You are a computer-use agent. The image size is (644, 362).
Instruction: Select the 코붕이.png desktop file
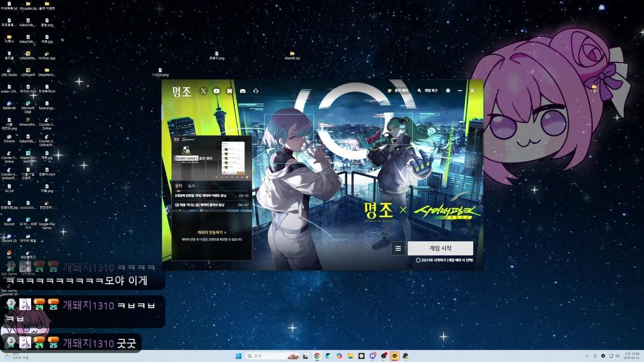click(x=217, y=55)
